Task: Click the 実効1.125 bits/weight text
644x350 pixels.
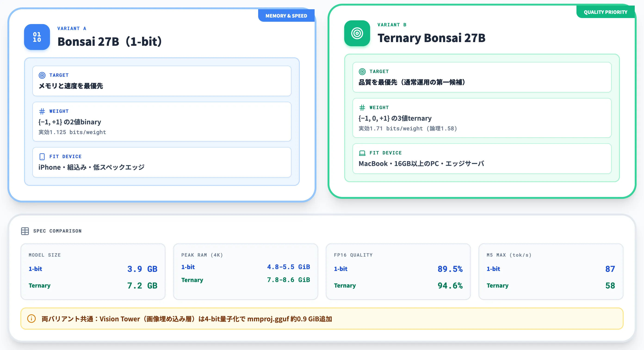Action: pyautogui.click(x=72, y=132)
